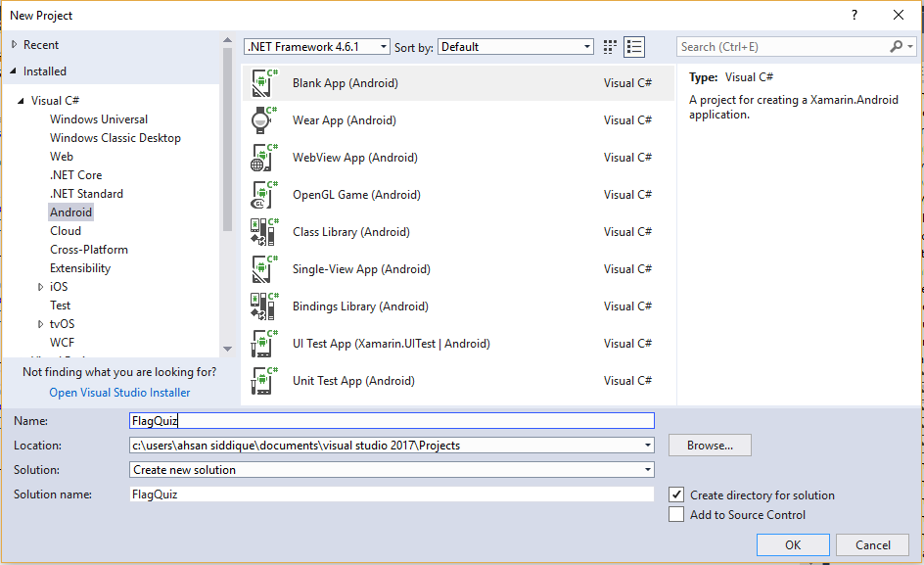Click the OpenGL Game template icon
Viewport: 924px width, 565px height.
[263, 195]
